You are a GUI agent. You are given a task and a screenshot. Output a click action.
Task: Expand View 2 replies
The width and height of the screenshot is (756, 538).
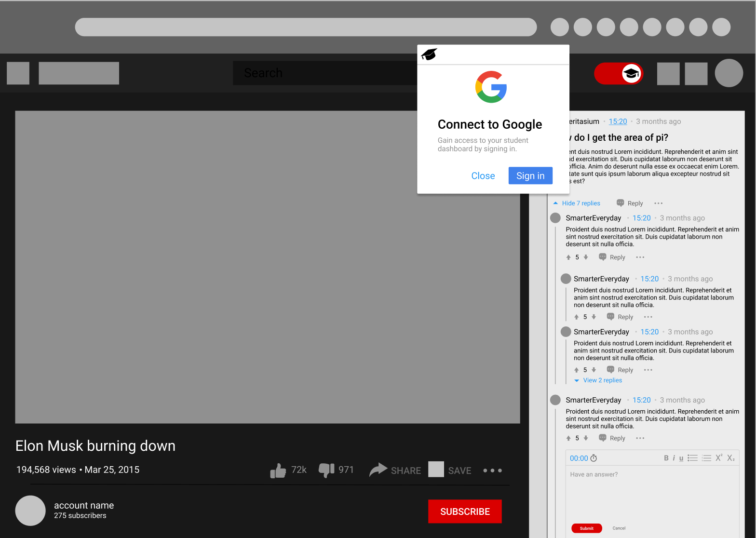598,380
